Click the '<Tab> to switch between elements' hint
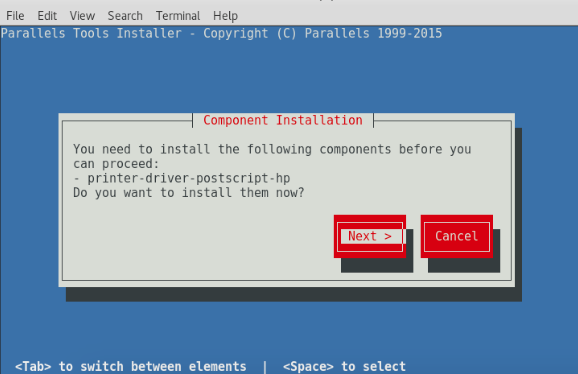578x374 pixels. coord(130,367)
